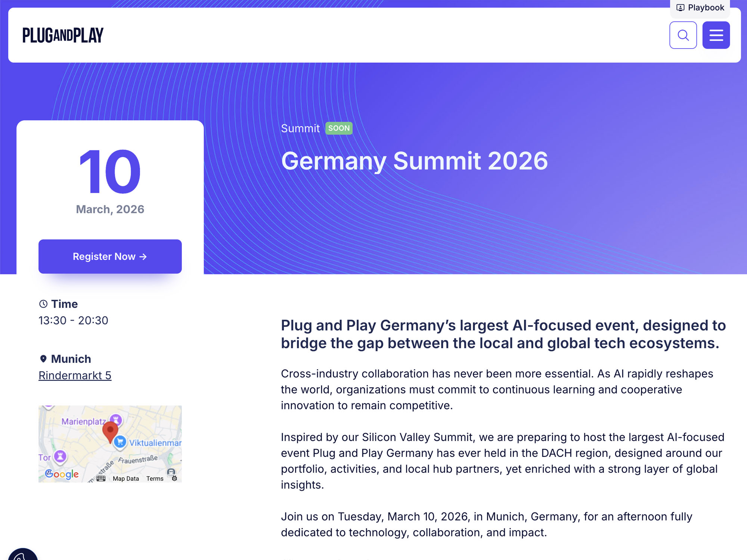Click the green SOON badge
The width and height of the screenshot is (747, 560).
(x=338, y=128)
